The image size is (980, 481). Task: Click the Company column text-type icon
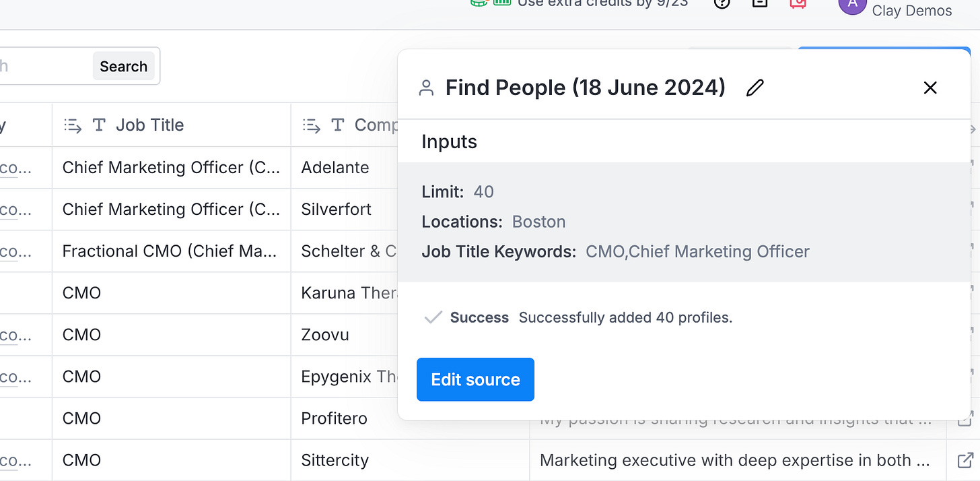338,125
